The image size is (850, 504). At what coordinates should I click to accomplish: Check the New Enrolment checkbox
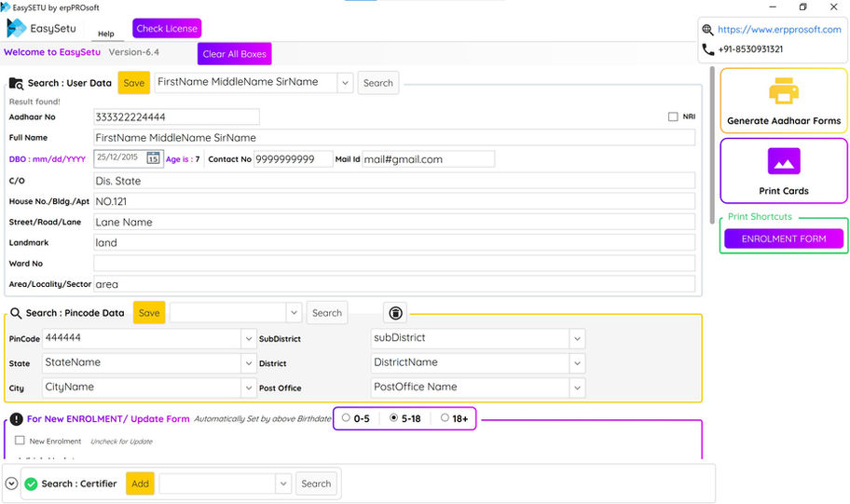coord(21,441)
